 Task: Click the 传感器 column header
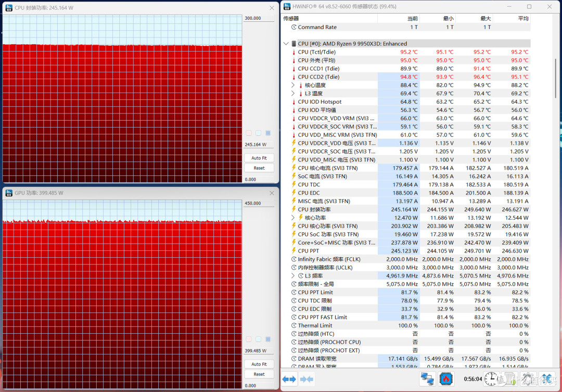329,18
